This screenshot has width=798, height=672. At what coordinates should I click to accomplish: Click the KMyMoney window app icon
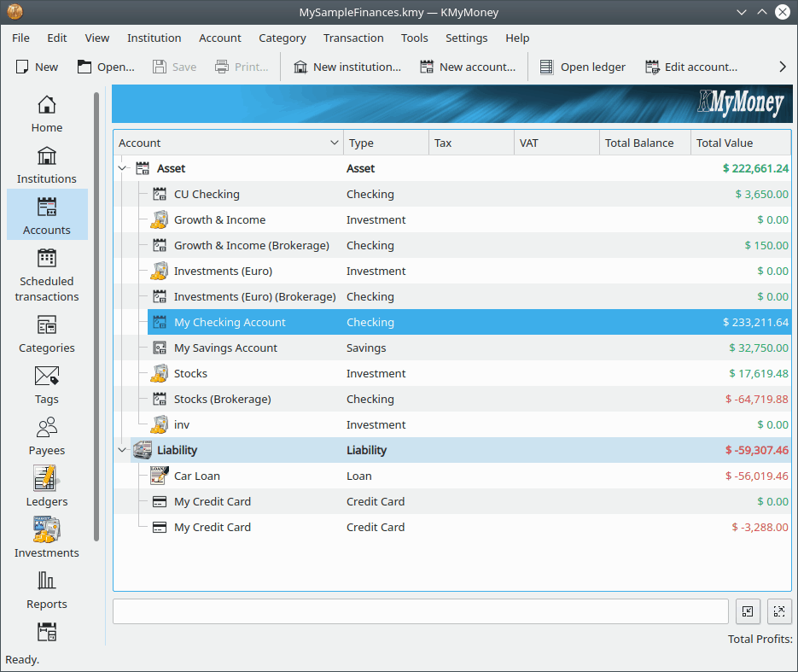tap(15, 11)
